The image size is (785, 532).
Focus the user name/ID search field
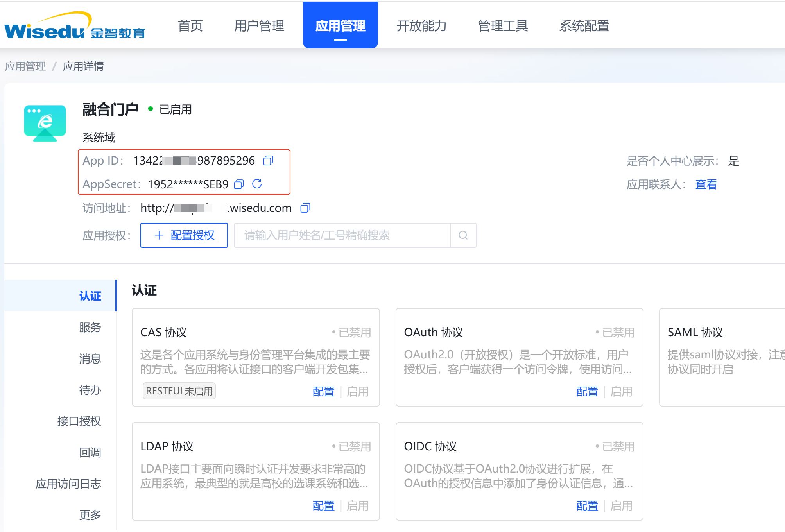(342, 235)
